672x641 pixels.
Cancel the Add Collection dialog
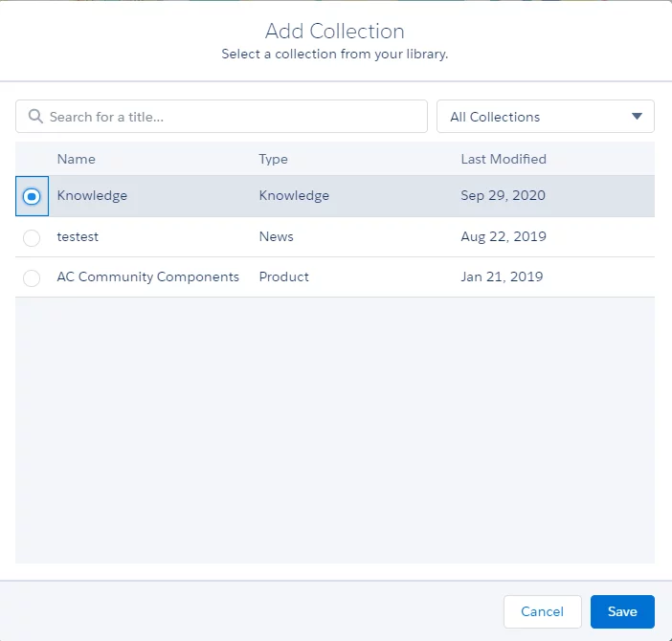543,611
